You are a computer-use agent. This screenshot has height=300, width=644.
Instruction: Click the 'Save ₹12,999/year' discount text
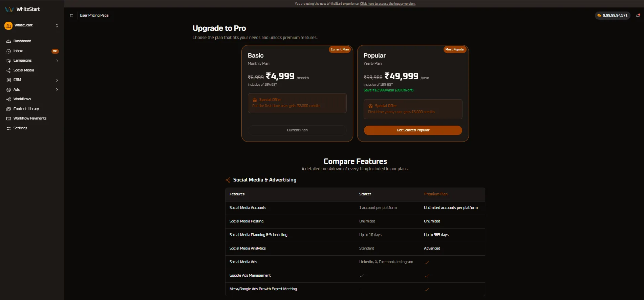pos(388,90)
